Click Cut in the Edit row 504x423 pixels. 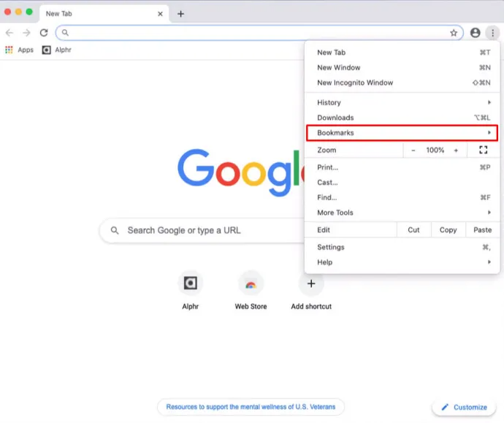413,230
